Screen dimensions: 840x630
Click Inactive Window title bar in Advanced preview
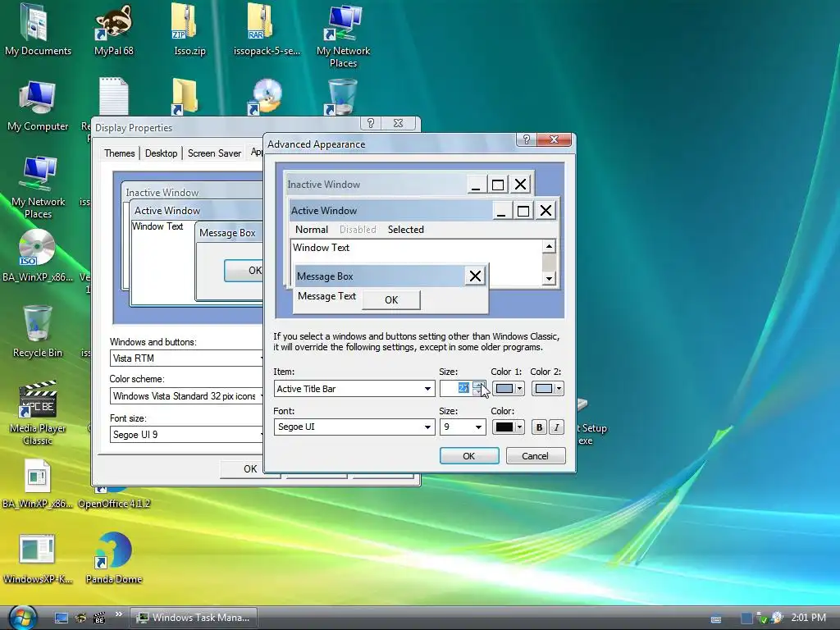click(x=377, y=185)
